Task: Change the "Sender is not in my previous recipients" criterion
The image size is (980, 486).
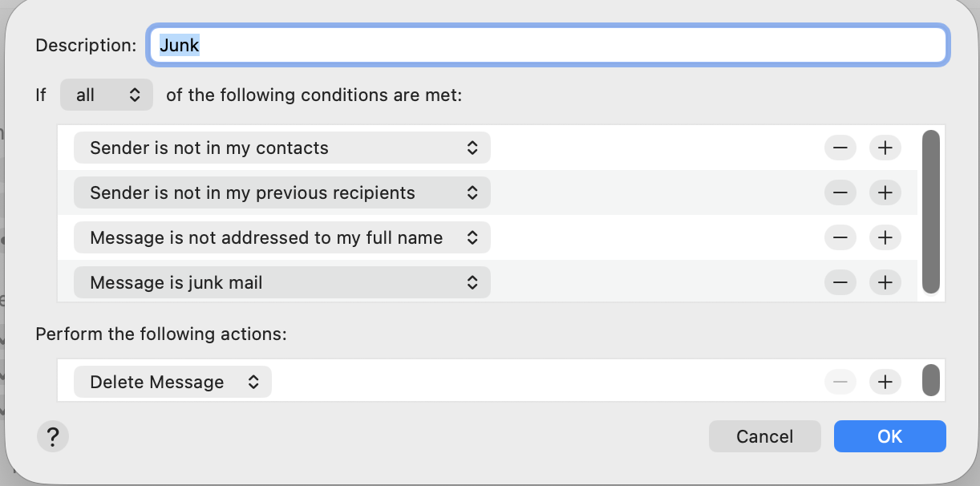Action: click(281, 193)
